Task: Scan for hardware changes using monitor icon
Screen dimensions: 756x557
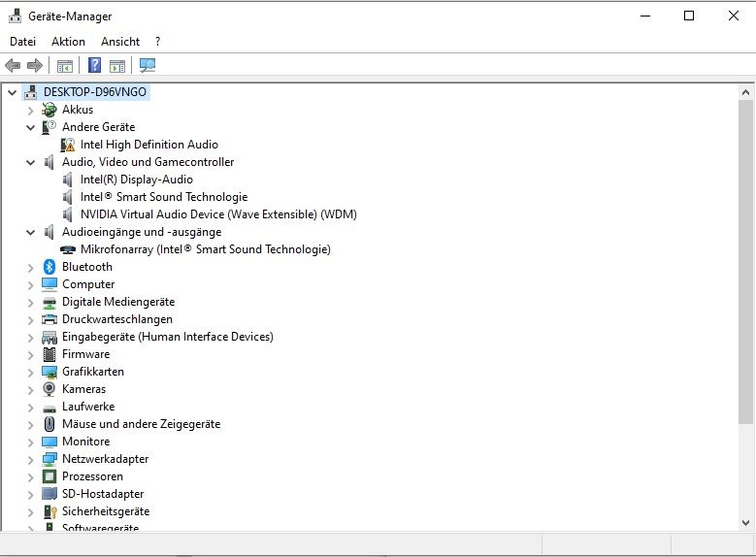Action: coord(148,65)
